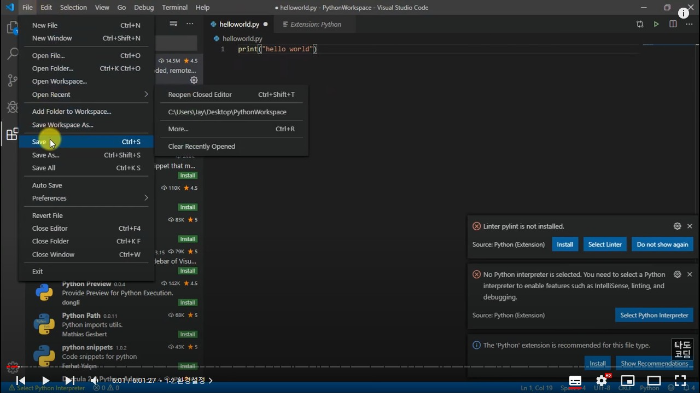
Task: Choose Save As... menu entry
Action: pos(86,155)
